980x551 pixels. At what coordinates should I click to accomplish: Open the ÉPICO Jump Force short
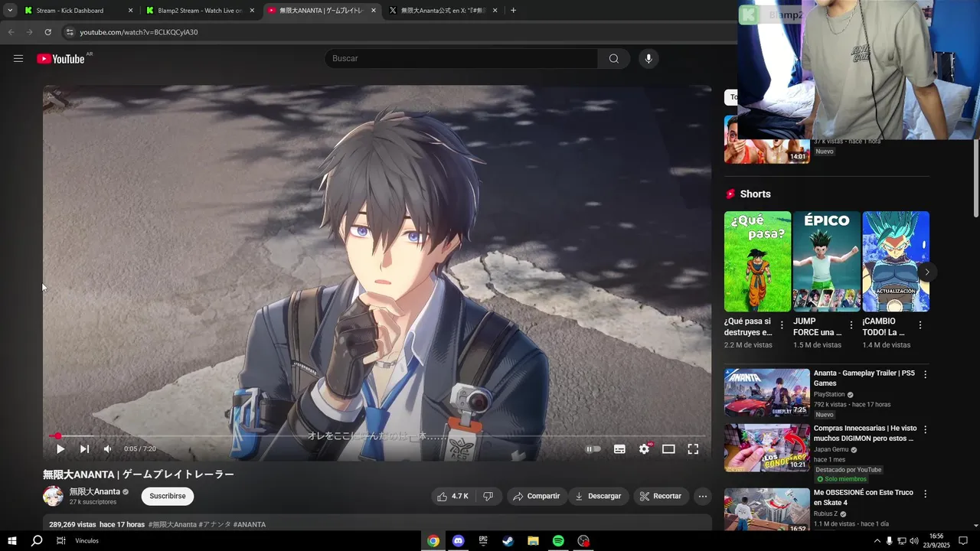pos(827,261)
